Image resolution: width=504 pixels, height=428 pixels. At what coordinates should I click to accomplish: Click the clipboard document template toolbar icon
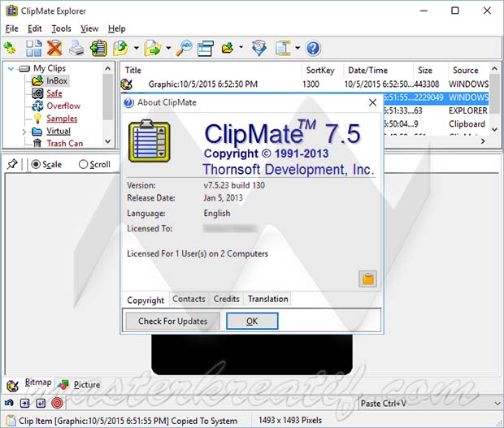click(x=283, y=48)
